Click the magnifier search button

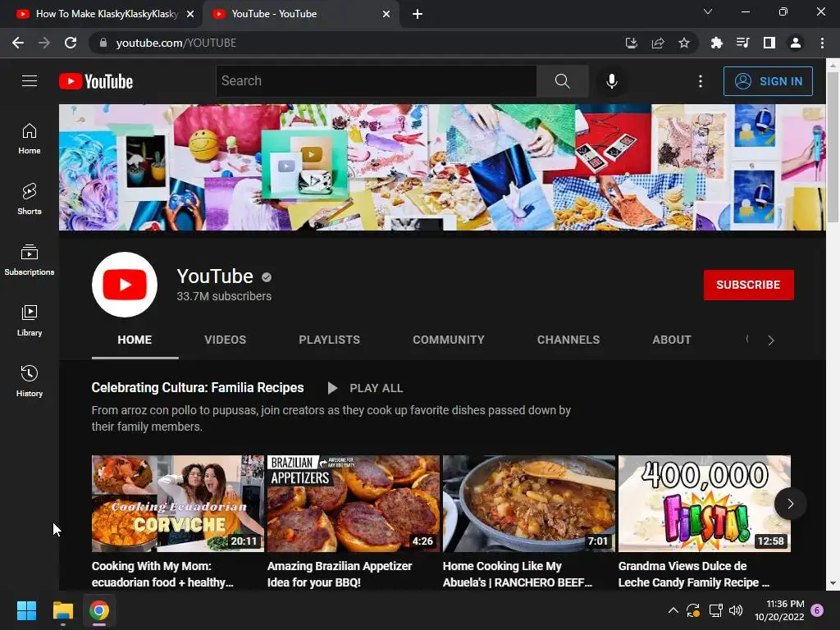pyautogui.click(x=563, y=81)
